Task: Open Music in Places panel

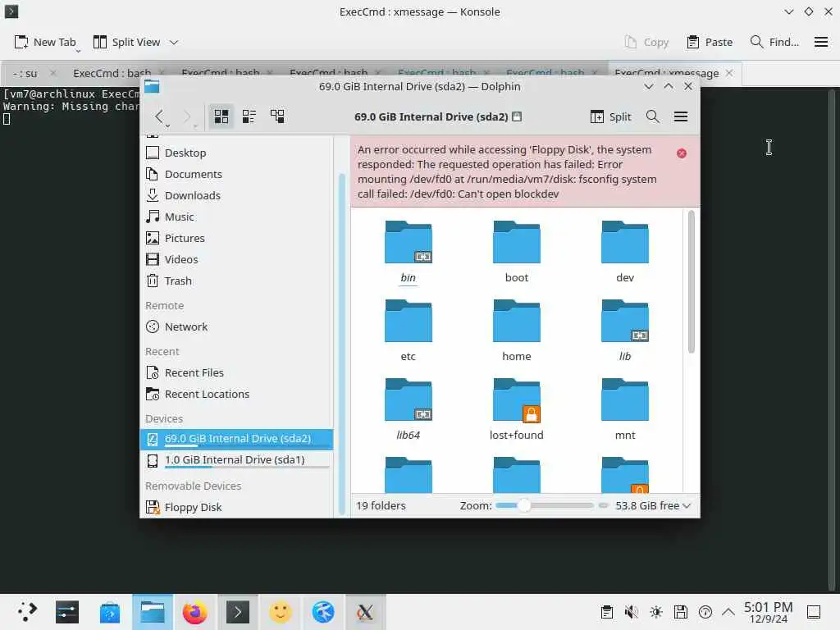Action: point(237,217)
